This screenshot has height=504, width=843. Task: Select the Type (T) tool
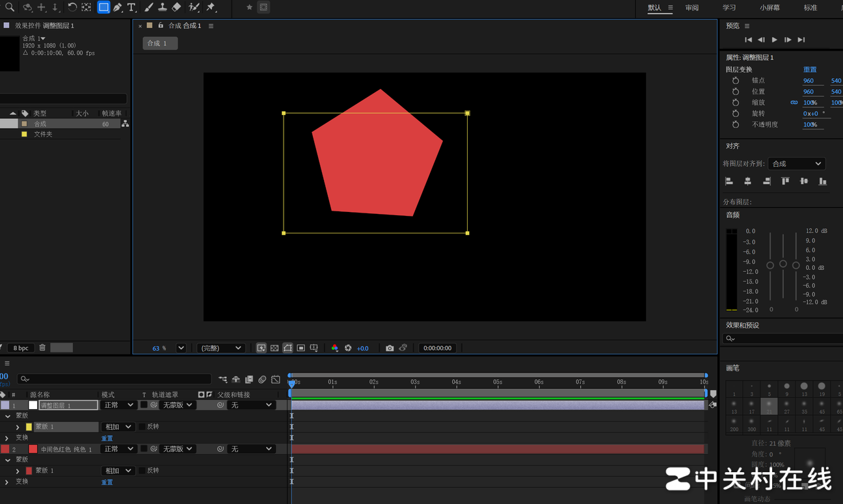131,8
